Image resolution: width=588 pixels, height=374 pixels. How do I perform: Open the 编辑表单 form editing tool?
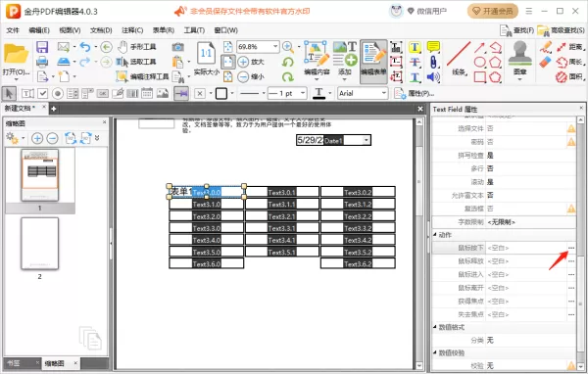coord(373,62)
